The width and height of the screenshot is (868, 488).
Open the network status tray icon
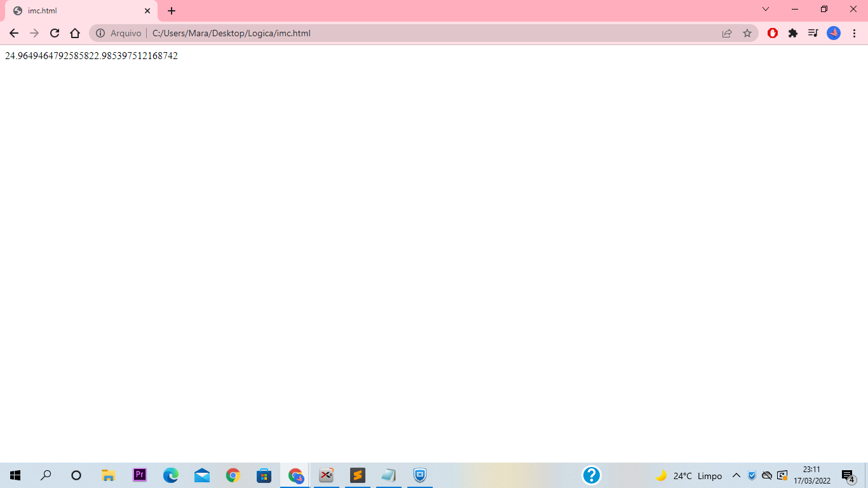point(782,476)
